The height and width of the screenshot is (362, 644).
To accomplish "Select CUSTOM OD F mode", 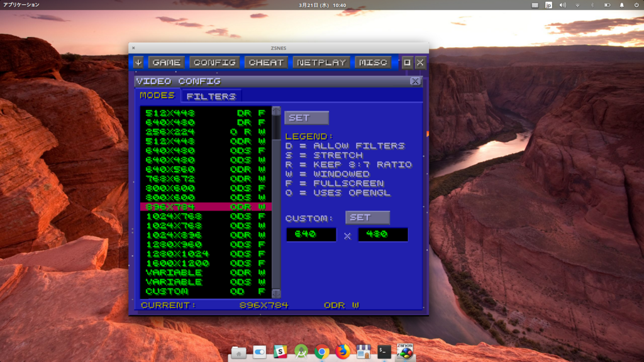I will click(x=206, y=292).
